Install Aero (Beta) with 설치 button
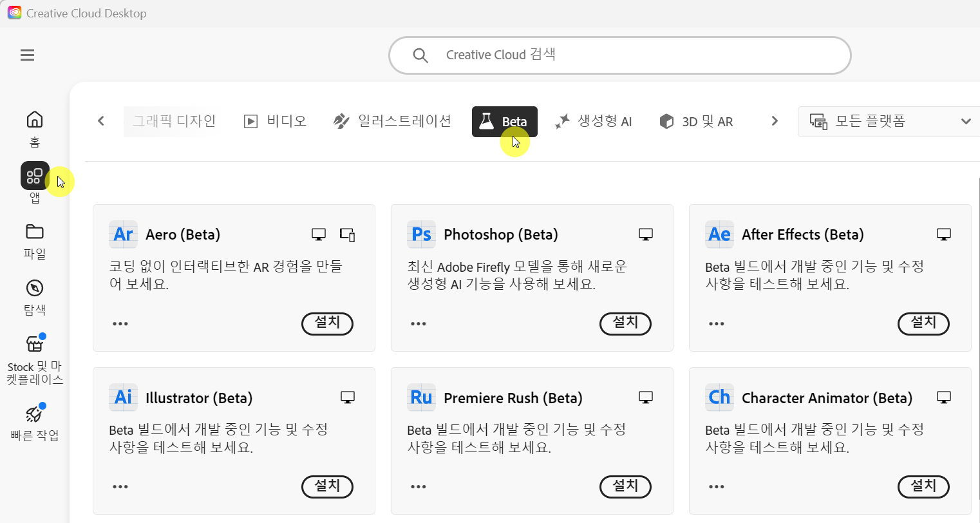 pyautogui.click(x=327, y=323)
